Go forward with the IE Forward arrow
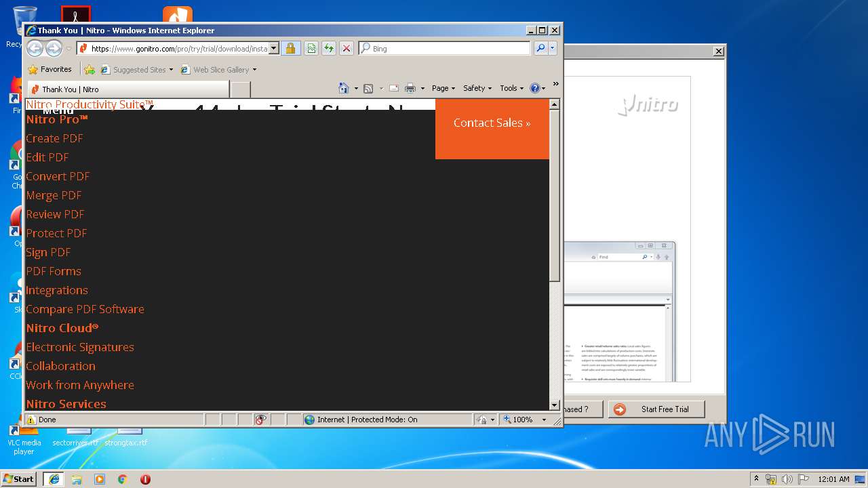Viewport: 868px width, 488px height. (54, 48)
